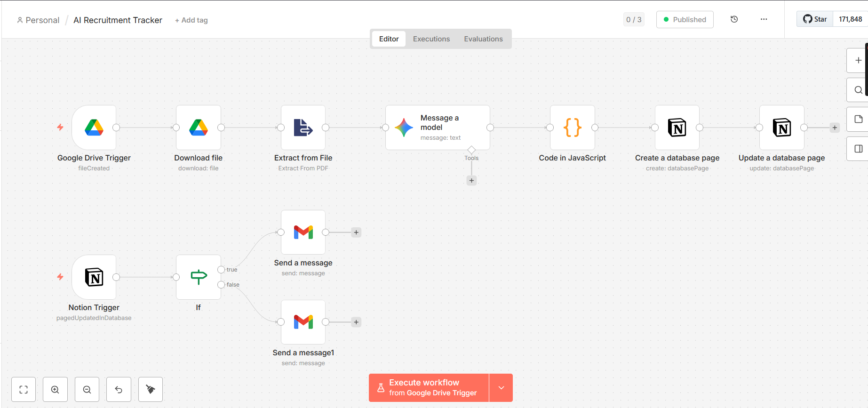Switch to the Editor tab

389,39
